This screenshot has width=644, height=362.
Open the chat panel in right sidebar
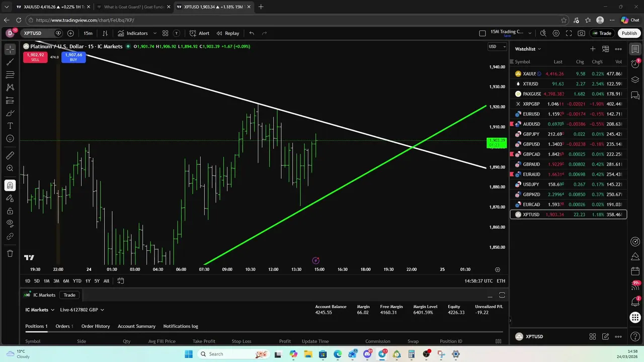(635, 95)
